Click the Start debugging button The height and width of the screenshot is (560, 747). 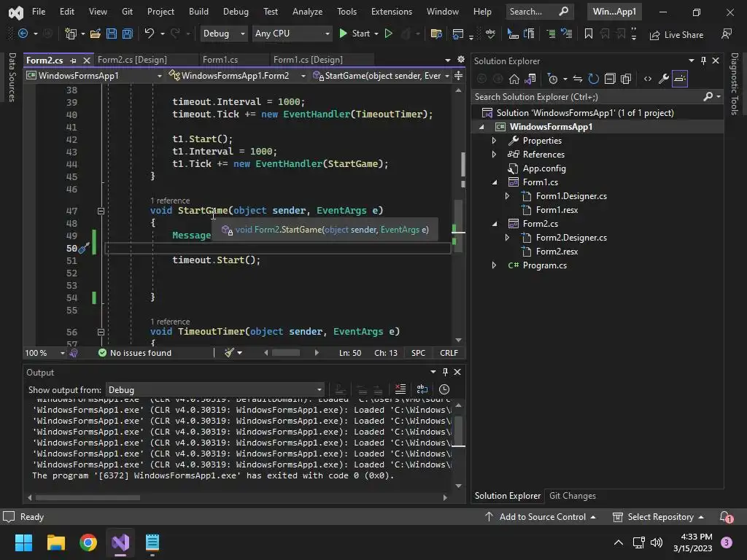click(x=355, y=34)
